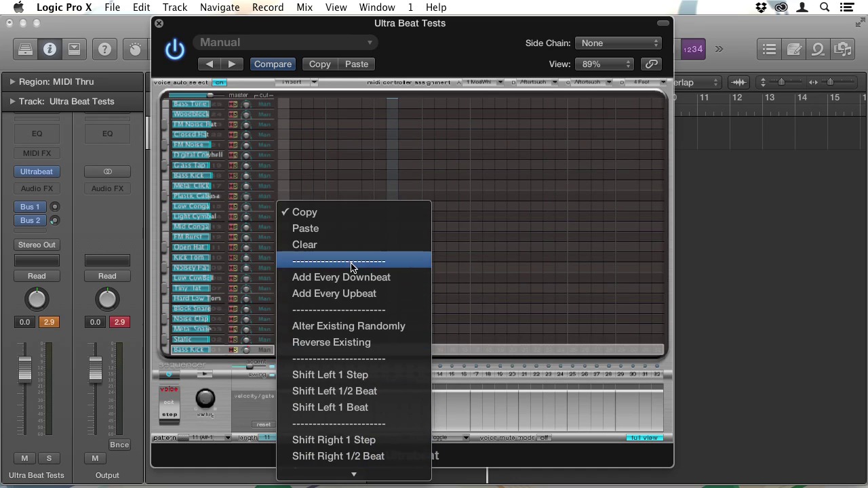Open the overlap mode dropdown in tracks area
Image resolution: width=868 pixels, height=488 pixels.
(x=696, y=82)
